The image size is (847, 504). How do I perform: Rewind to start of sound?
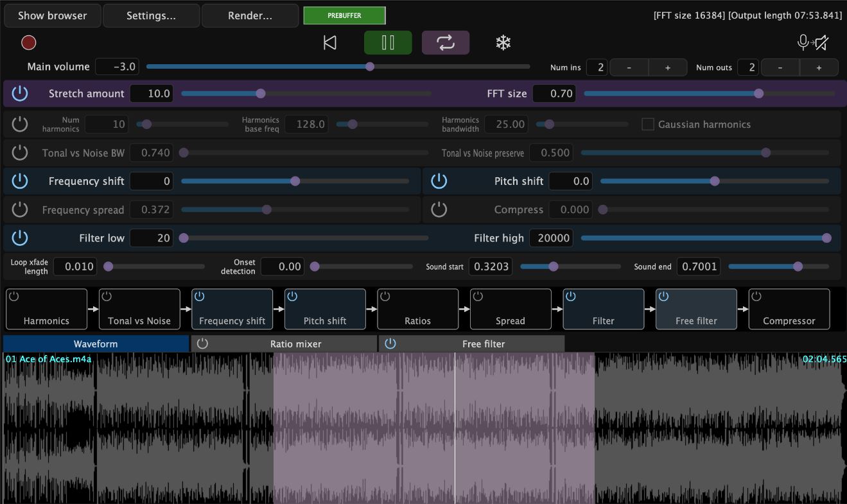click(329, 42)
